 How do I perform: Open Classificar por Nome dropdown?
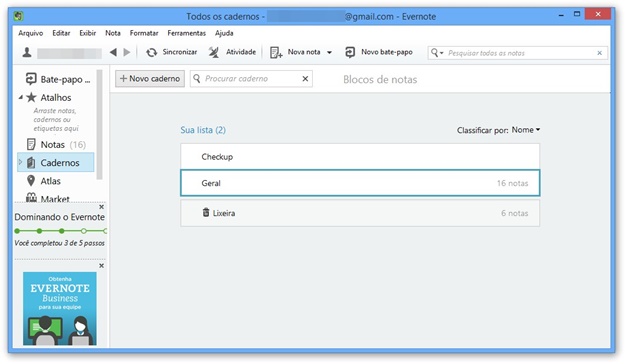(x=526, y=130)
